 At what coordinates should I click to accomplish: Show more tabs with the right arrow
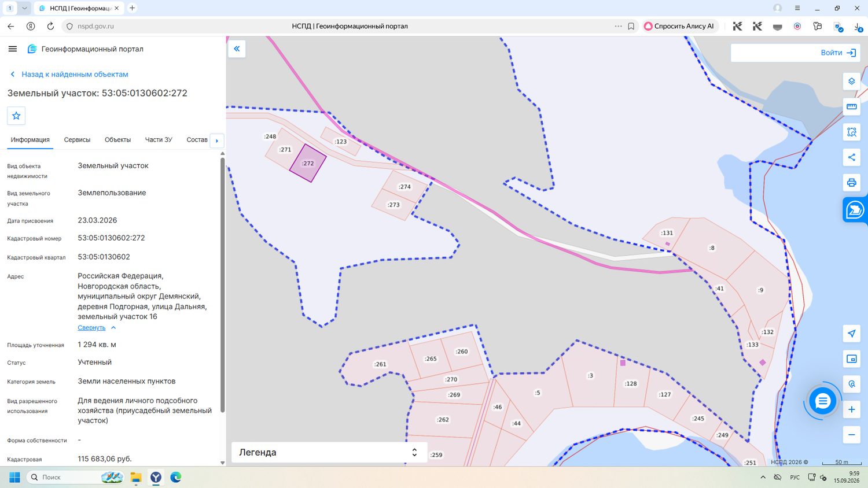(217, 141)
